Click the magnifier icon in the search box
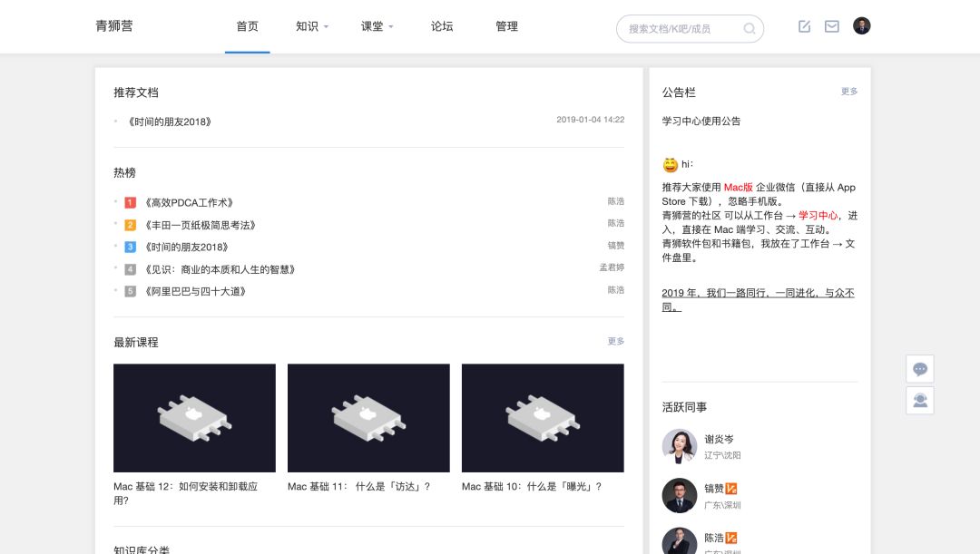Screen dimensions: 980x554 point(750,29)
